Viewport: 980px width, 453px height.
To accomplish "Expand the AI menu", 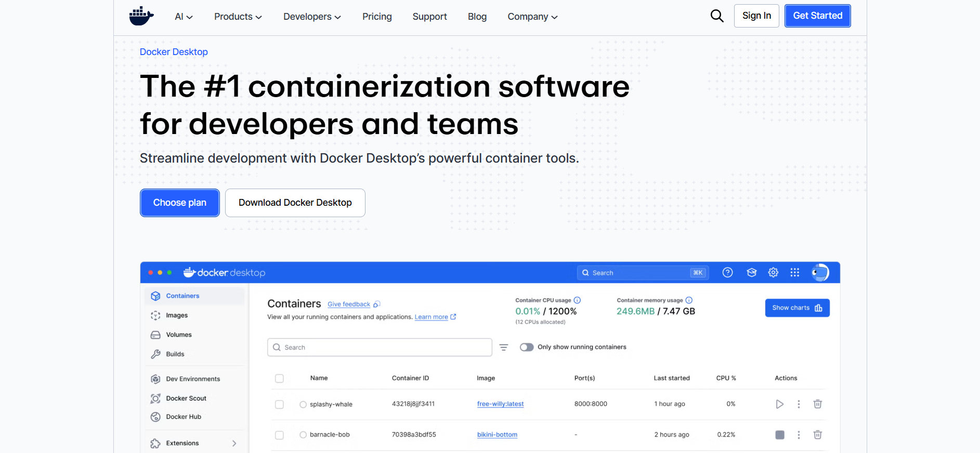I will [184, 17].
